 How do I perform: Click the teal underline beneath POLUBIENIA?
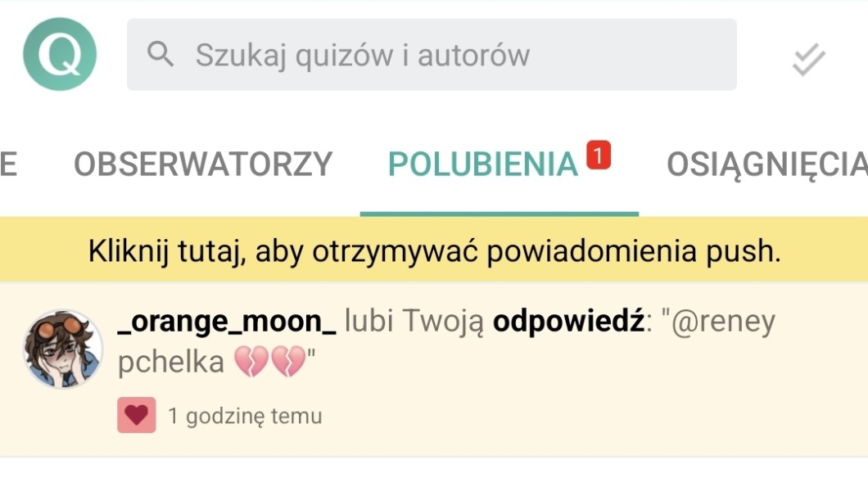click(x=499, y=214)
